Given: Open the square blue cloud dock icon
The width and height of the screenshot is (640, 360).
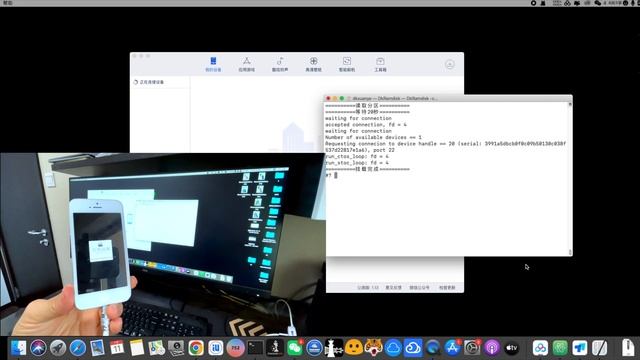Looking at the screenshot, I should point(413,348).
